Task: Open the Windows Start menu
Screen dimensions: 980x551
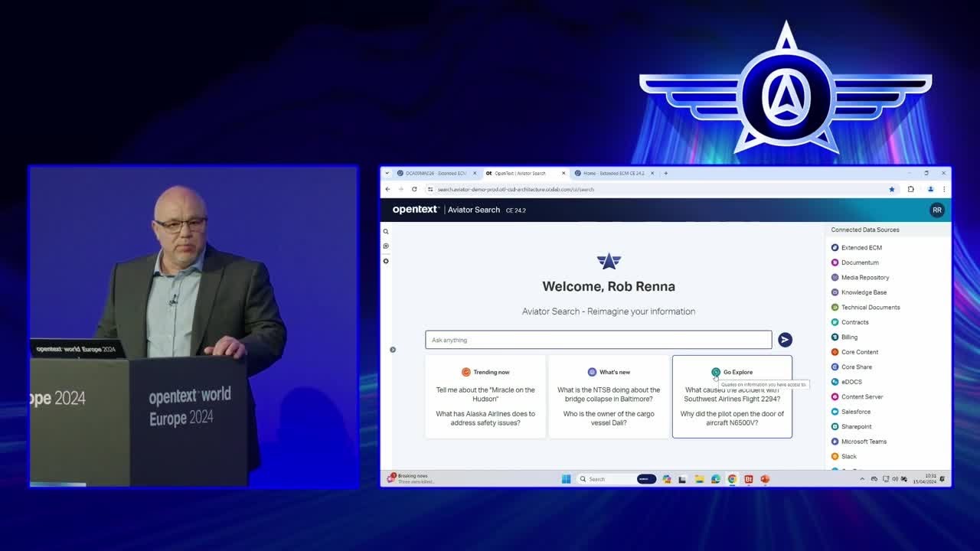Action: (567, 479)
